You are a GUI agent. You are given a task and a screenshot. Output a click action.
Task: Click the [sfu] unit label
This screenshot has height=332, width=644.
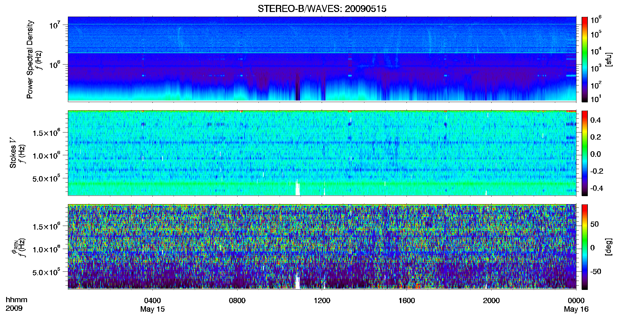click(x=609, y=59)
